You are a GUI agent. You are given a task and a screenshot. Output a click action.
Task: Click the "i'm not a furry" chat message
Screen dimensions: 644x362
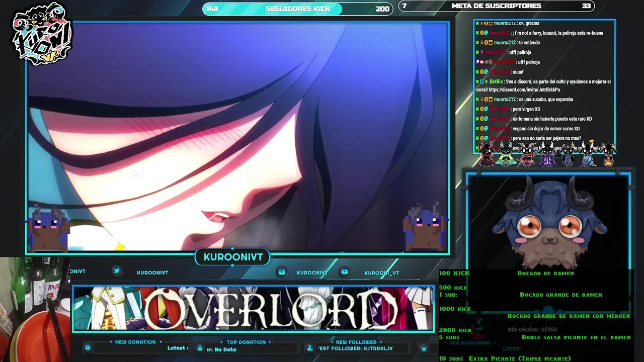pyautogui.click(x=558, y=33)
